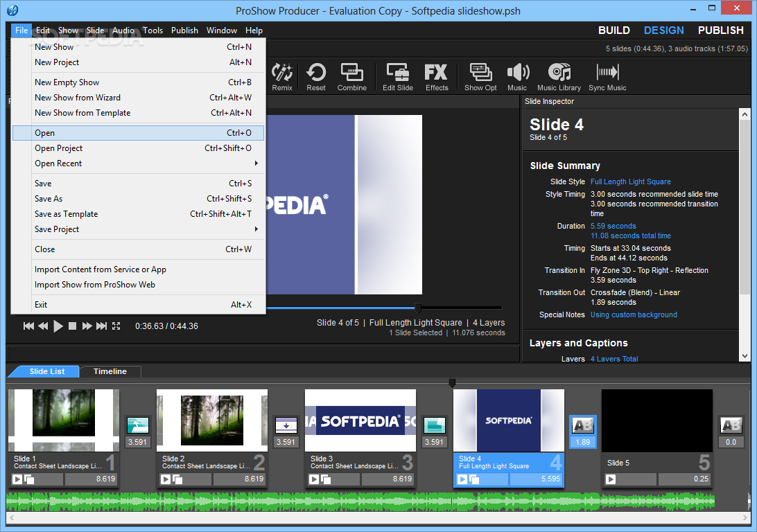Switch to BUILD workspace
757x532 pixels.
(614, 30)
